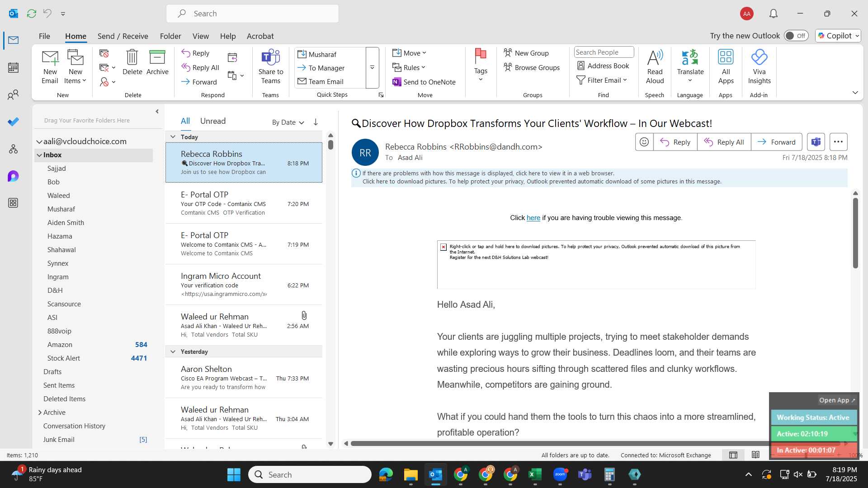This screenshot has width=868, height=488.
Task: Open More Apps icon in sidebar
Action: tap(13, 203)
